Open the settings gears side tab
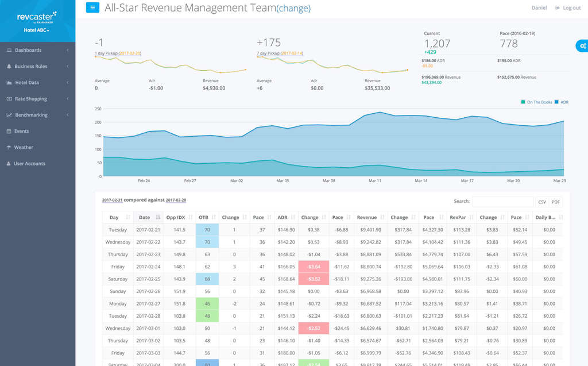588x366 pixels. pyautogui.click(x=582, y=46)
